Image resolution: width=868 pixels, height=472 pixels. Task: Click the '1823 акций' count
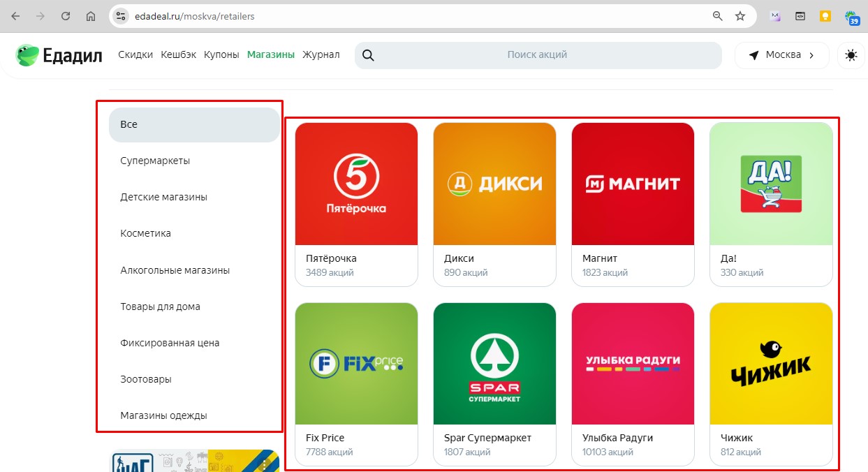click(x=605, y=272)
